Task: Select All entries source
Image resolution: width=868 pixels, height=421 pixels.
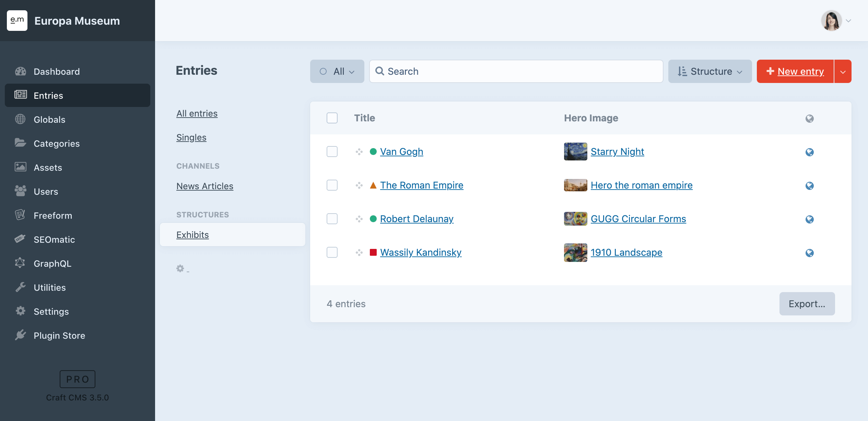Action: click(197, 113)
